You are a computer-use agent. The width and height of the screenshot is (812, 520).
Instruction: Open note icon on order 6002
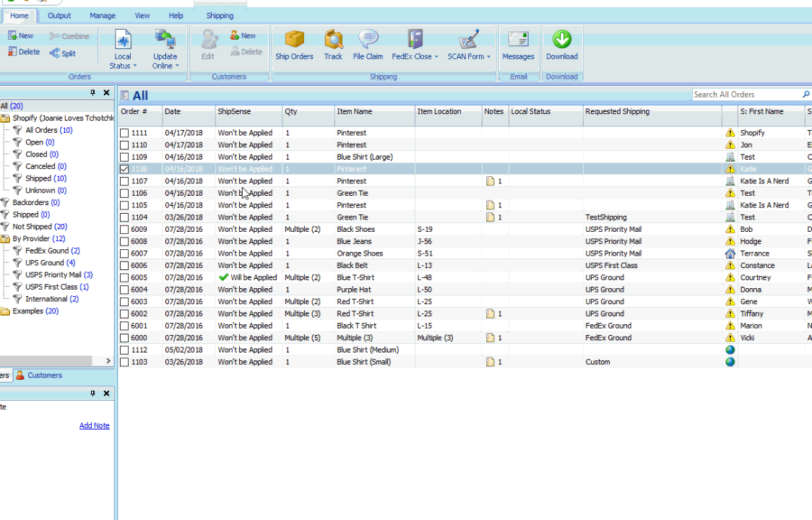click(491, 313)
